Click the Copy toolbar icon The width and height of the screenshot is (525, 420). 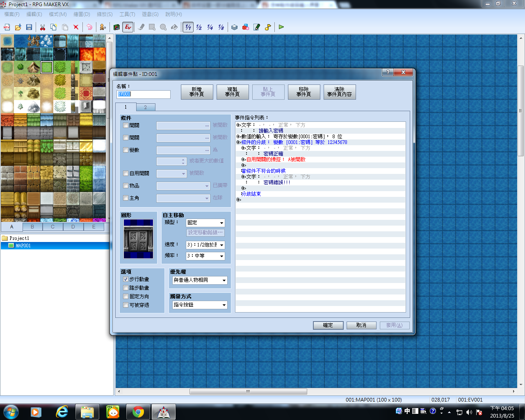(54, 27)
